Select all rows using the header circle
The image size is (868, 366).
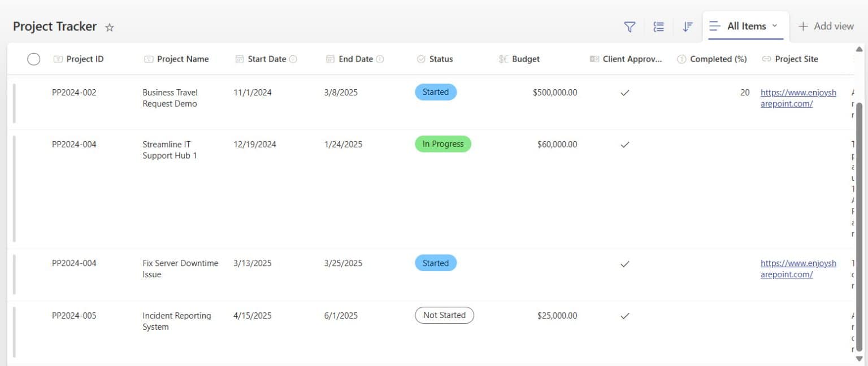(x=34, y=59)
